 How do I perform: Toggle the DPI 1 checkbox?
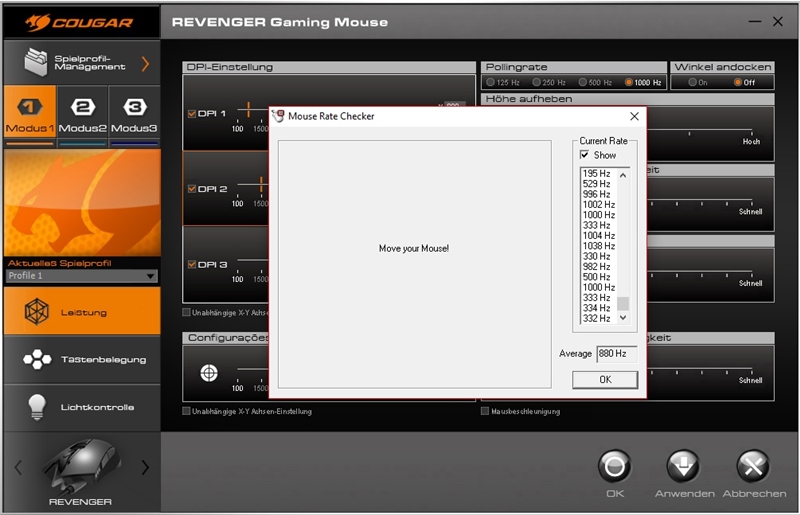(192, 114)
